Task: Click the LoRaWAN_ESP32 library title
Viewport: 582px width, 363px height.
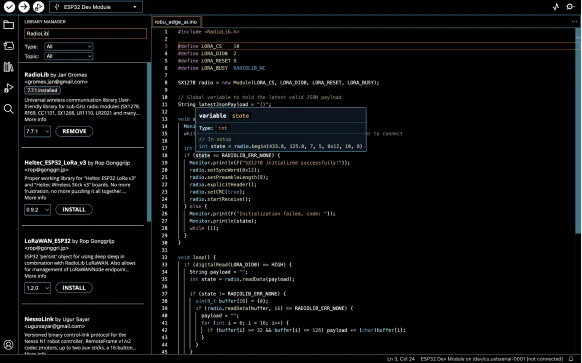Action: tap(47, 241)
